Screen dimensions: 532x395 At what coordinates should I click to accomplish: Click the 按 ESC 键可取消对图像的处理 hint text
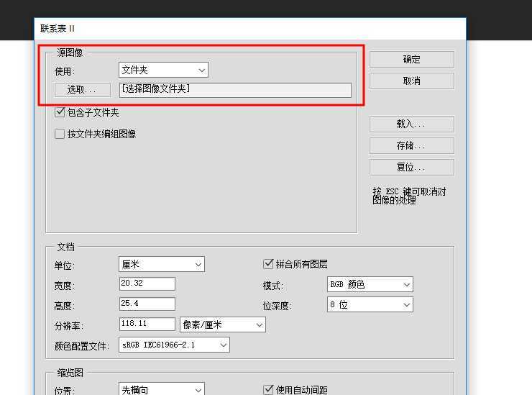point(409,196)
